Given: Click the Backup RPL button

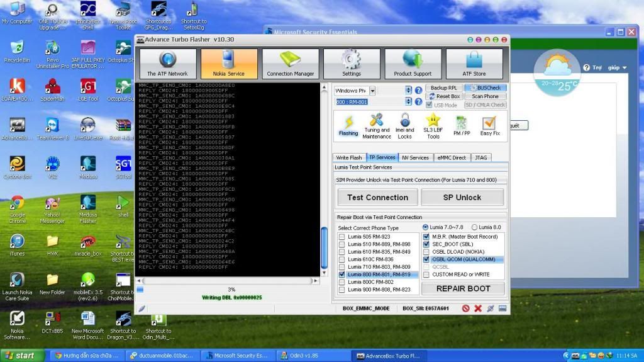Looking at the screenshot, I should pyautogui.click(x=443, y=88).
